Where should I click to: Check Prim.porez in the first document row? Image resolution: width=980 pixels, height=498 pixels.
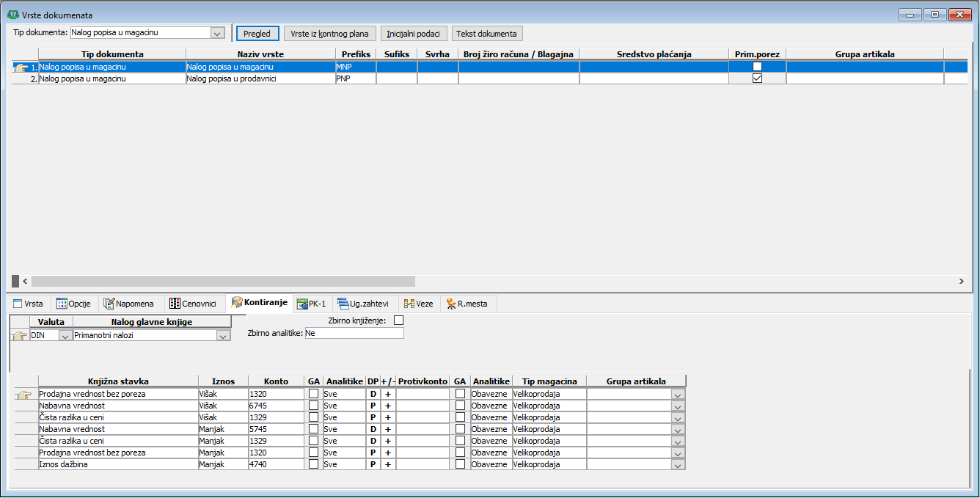(758, 66)
